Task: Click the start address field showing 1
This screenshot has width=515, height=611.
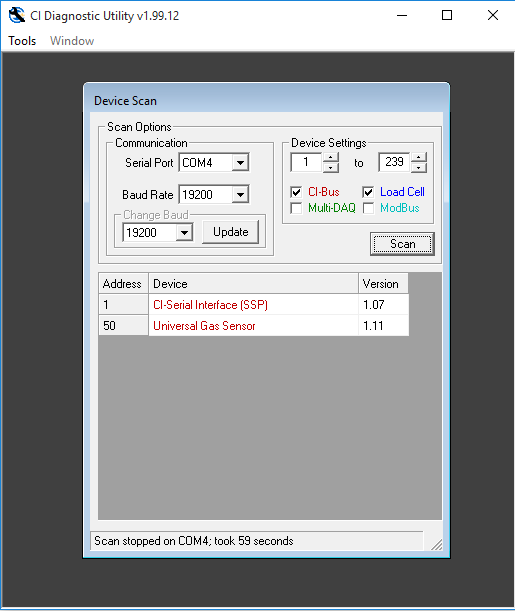Action: coord(306,162)
